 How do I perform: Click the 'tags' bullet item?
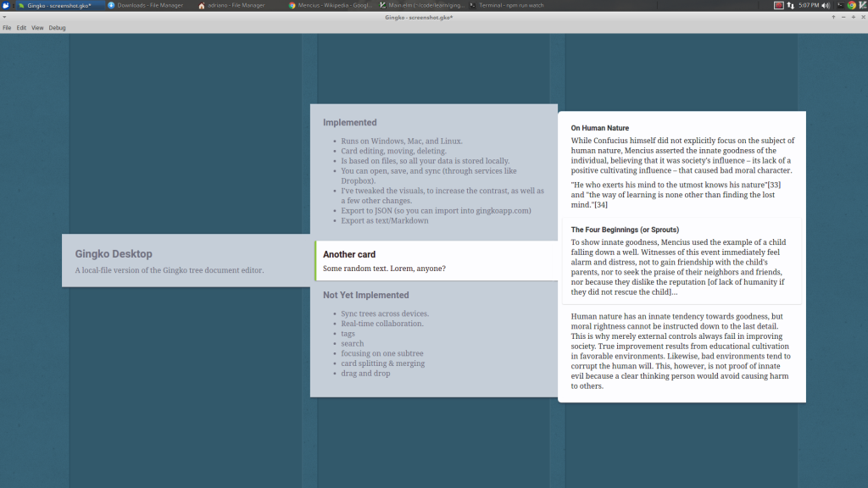(x=348, y=334)
